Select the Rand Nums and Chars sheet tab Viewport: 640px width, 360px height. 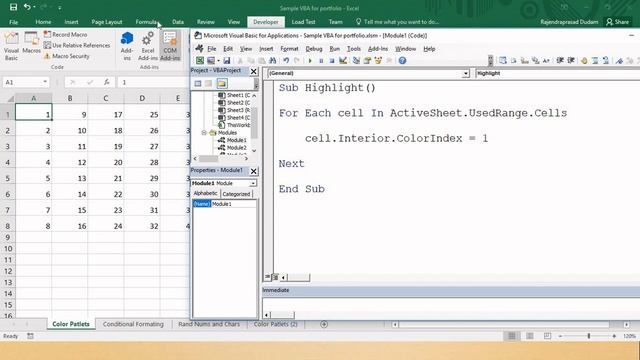(209, 324)
